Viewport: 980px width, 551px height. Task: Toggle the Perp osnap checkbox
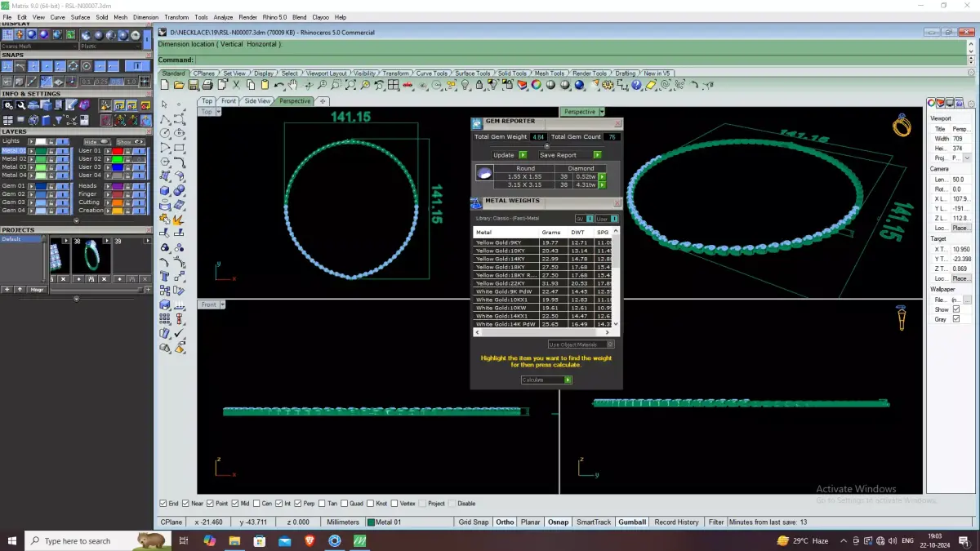(298, 504)
